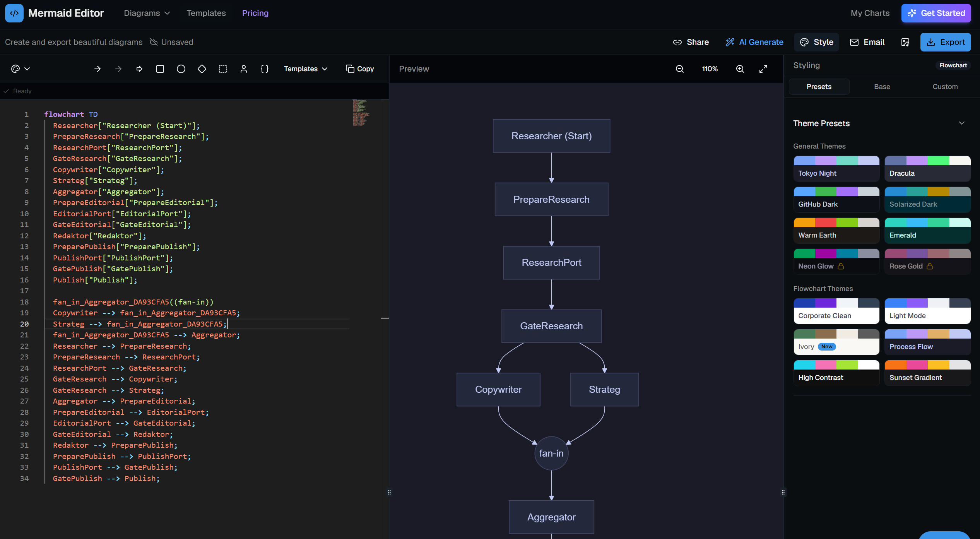Click the code minimap thumbnail
This screenshot has height=539, width=980.
point(361,113)
